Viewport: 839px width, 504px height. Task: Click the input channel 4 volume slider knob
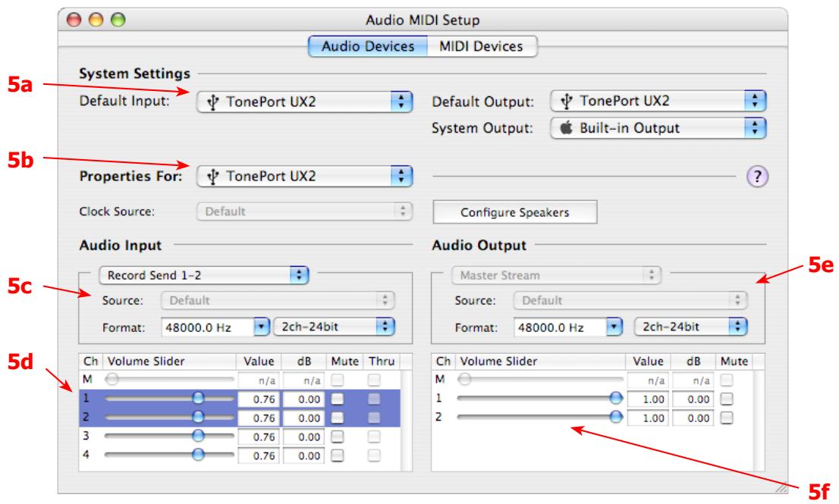coord(198,454)
